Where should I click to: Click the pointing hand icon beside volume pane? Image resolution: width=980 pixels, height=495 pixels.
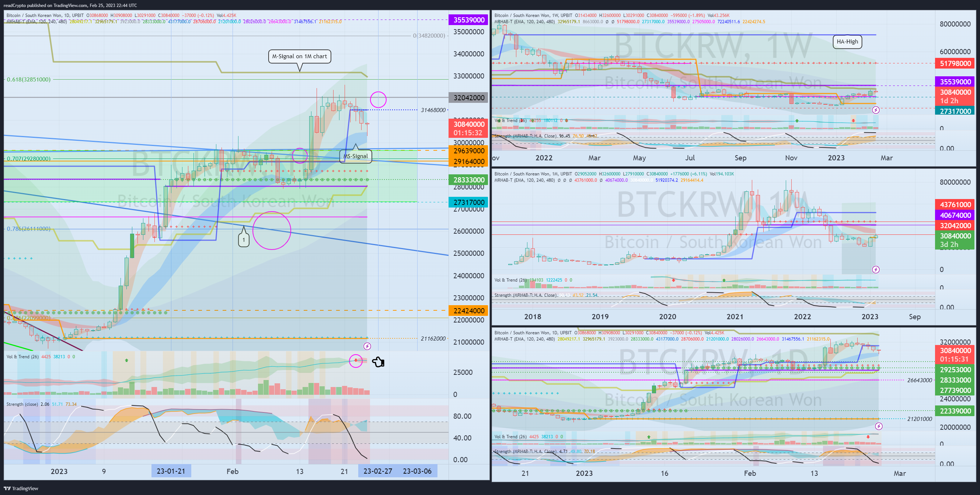pos(378,362)
